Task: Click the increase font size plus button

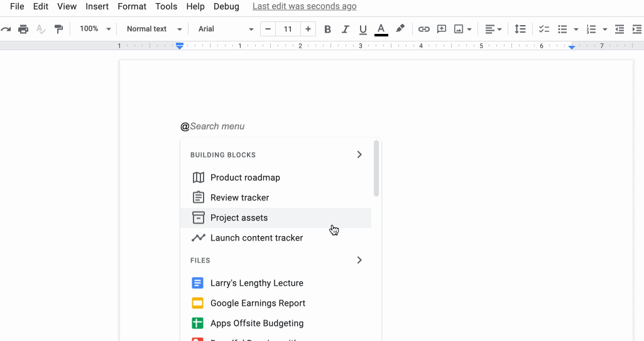Action: (308, 29)
